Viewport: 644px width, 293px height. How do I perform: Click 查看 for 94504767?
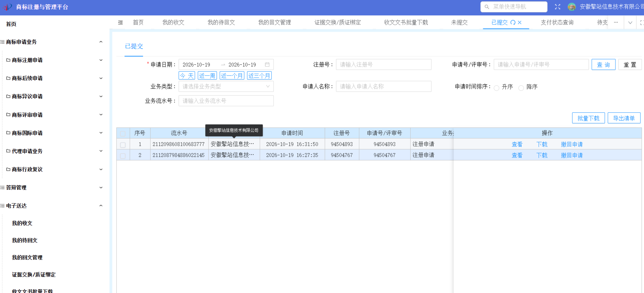point(517,155)
